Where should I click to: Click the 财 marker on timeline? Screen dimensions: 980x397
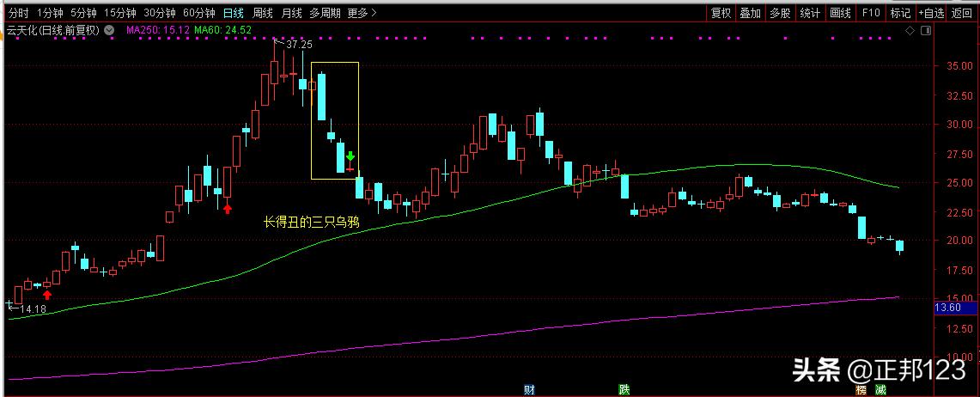529,390
